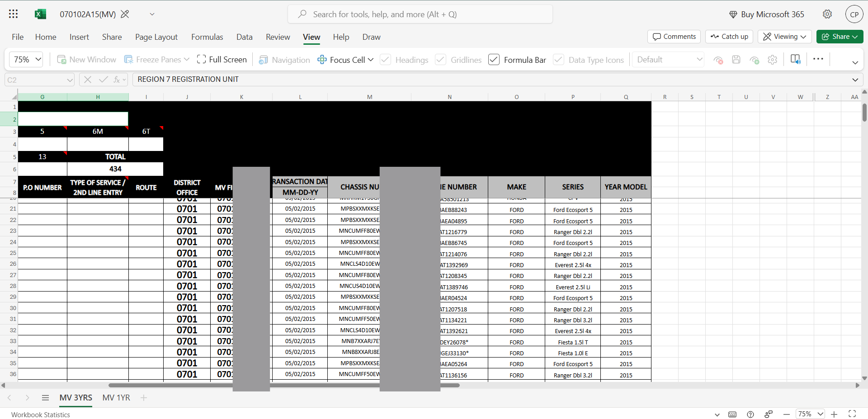The image size is (868, 419).
Task: Click the keyboard icon in status bar
Action: tap(732, 414)
